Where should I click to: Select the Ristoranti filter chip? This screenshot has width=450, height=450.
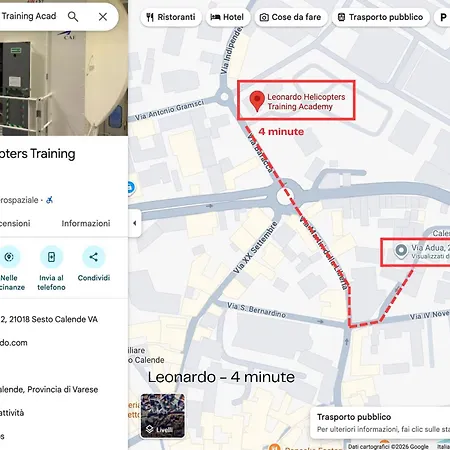pyautogui.click(x=171, y=17)
